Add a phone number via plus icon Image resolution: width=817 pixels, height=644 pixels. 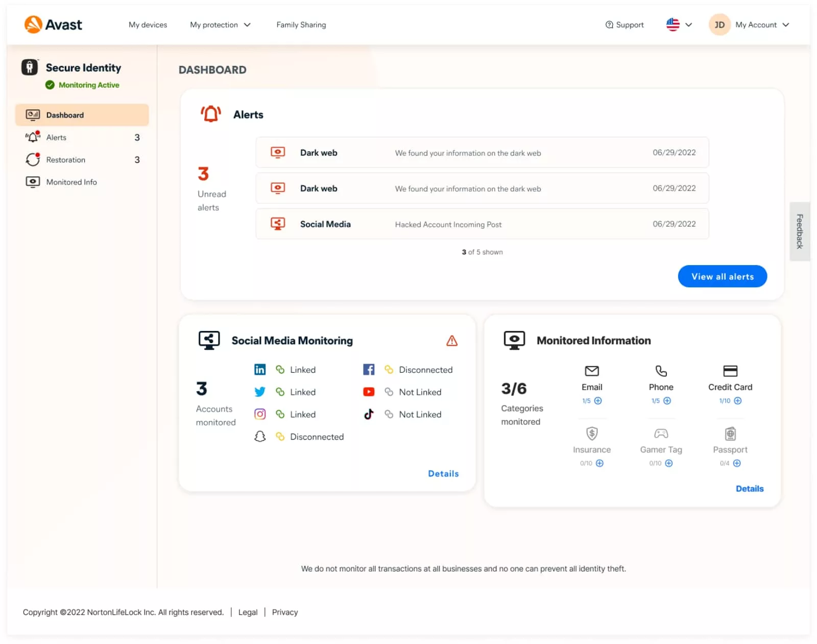pyautogui.click(x=667, y=401)
